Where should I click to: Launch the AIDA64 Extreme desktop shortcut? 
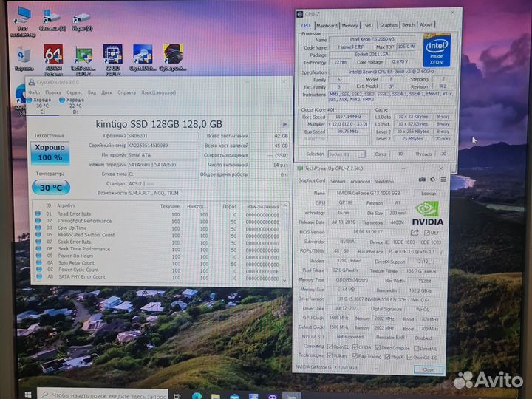coord(53,60)
